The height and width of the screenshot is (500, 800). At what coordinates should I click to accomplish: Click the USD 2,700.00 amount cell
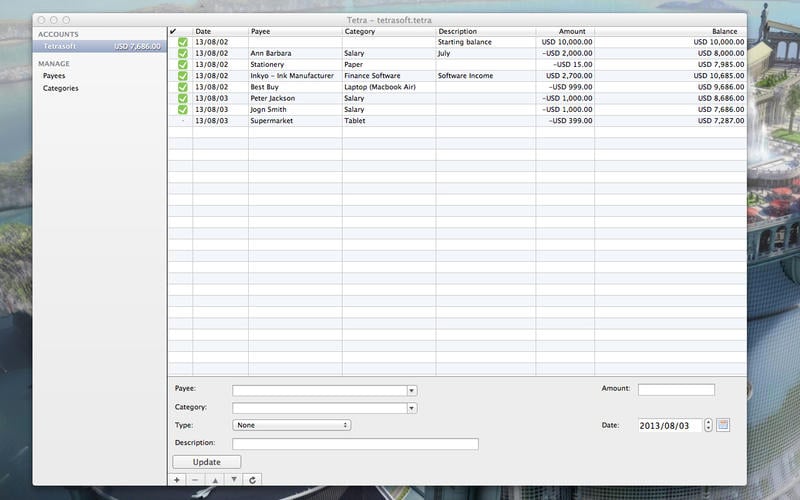click(x=565, y=76)
